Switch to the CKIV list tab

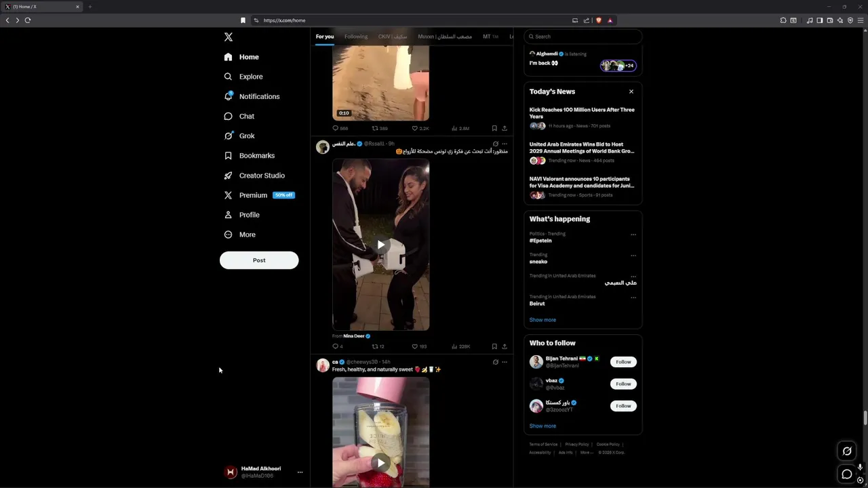pos(393,37)
